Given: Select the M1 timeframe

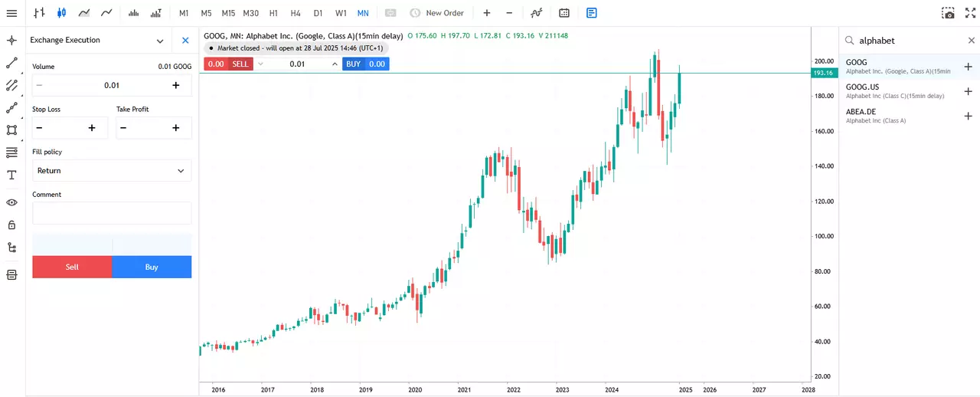Looking at the screenshot, I should pos(184,13).
